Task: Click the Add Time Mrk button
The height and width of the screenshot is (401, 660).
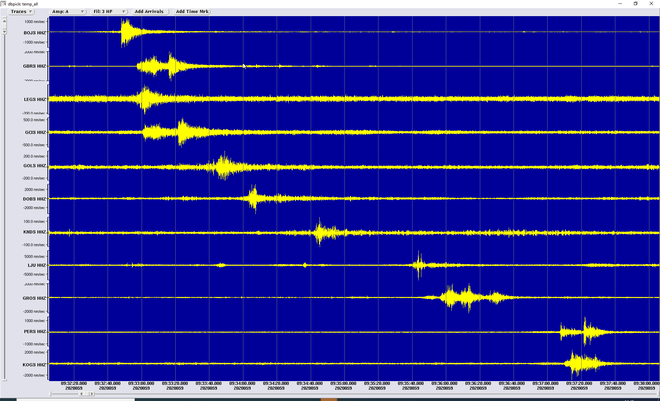Action: [192, 11]
